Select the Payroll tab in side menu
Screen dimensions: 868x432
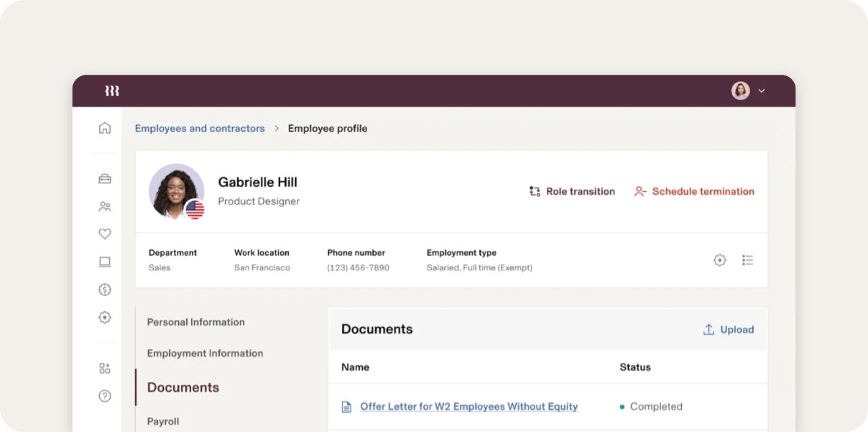pyautogui.click(x=163, y=421)
